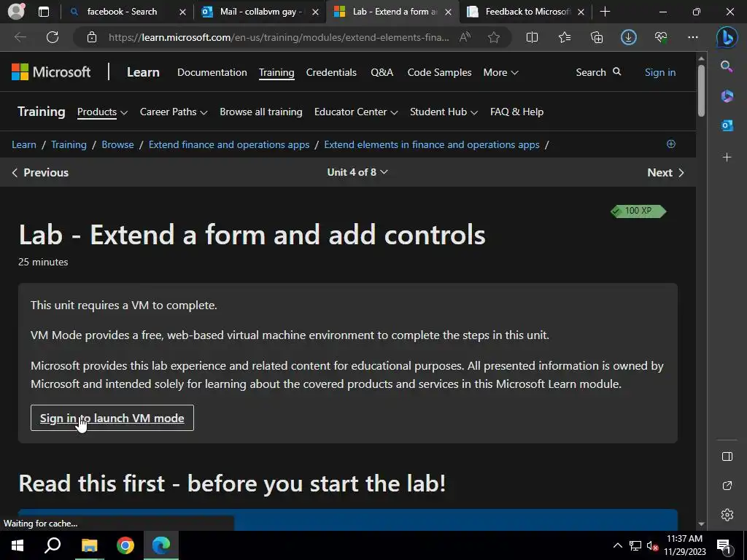Click open link in new window sidebar icon

727,486
